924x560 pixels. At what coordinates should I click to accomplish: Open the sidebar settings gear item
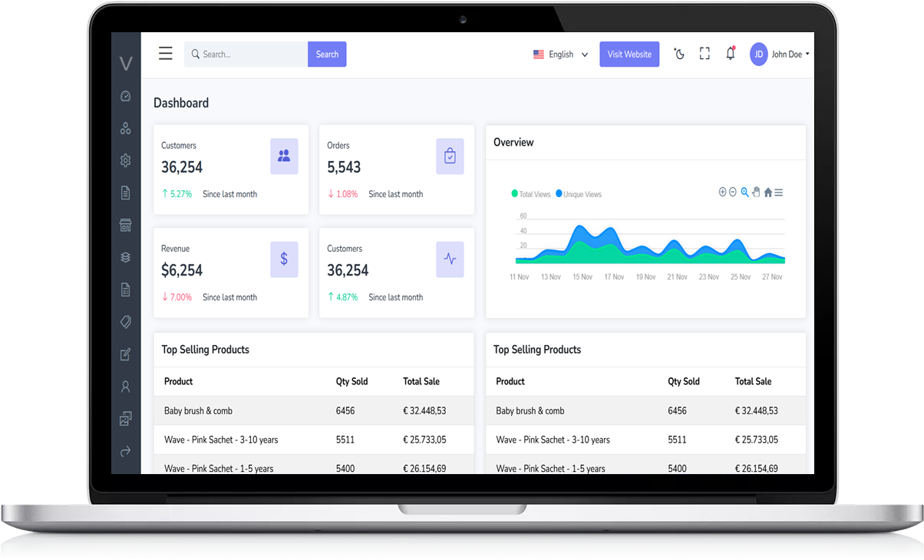pos(126,160)
